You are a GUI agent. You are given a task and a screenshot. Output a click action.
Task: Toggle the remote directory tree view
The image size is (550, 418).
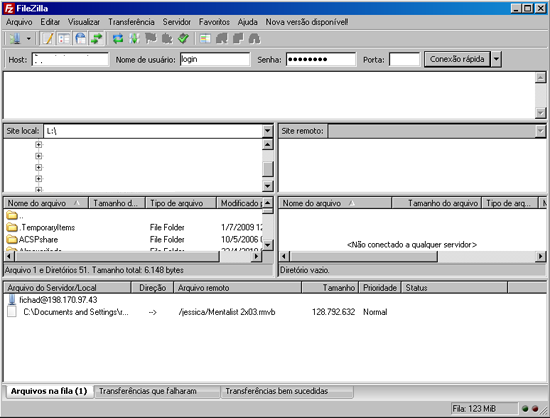point(80,39)
